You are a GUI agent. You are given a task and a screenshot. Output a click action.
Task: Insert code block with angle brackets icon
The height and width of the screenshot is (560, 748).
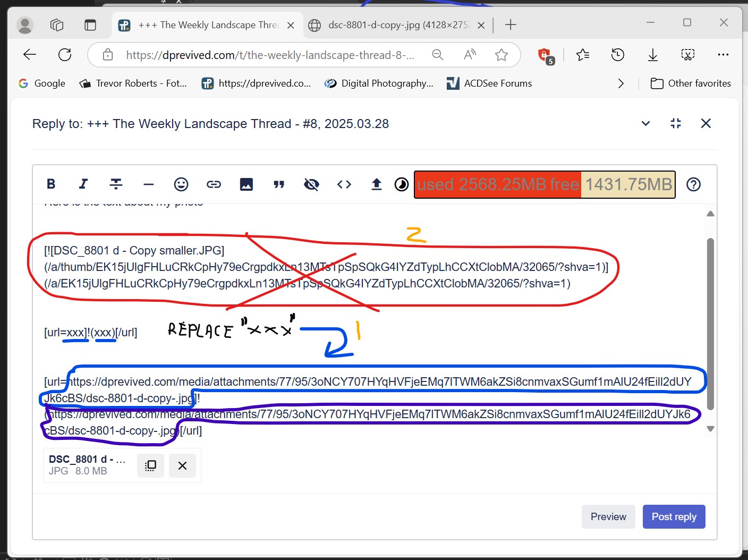click(x=344, y=184)
